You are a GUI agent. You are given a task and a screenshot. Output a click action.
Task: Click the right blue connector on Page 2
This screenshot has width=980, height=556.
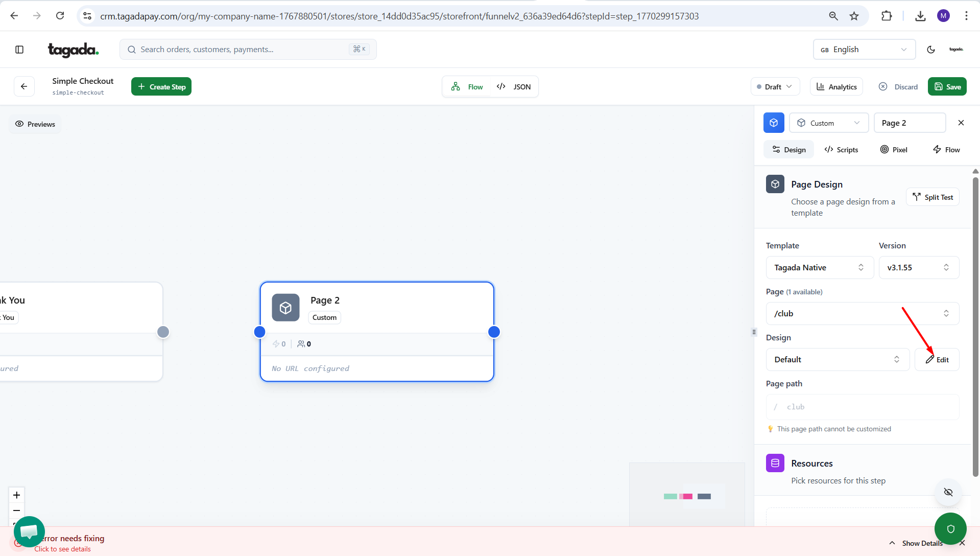494,332
